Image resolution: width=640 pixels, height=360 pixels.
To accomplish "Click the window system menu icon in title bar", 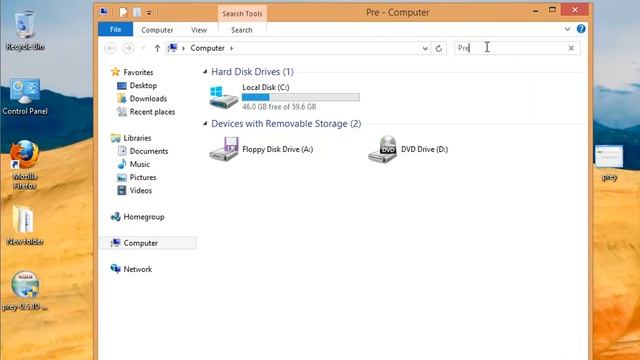I will (104, 12).
